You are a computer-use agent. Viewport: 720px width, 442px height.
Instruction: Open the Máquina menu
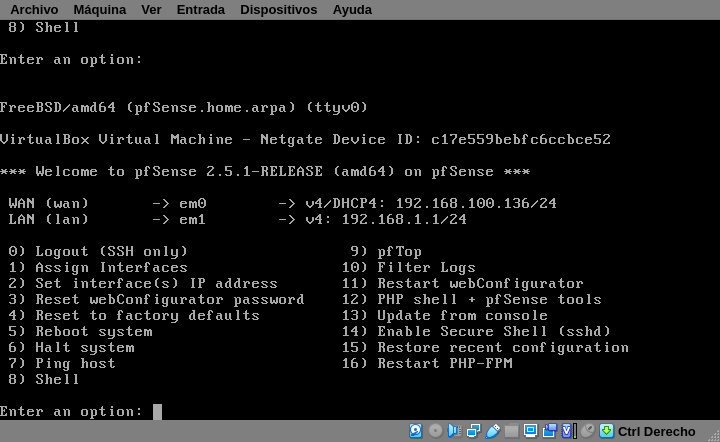click(x=99, y=10)
